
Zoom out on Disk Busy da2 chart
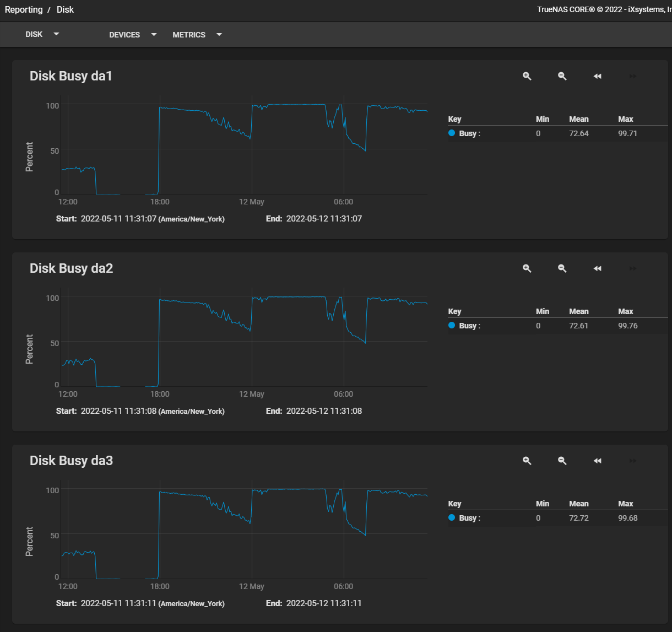[562, 268]
